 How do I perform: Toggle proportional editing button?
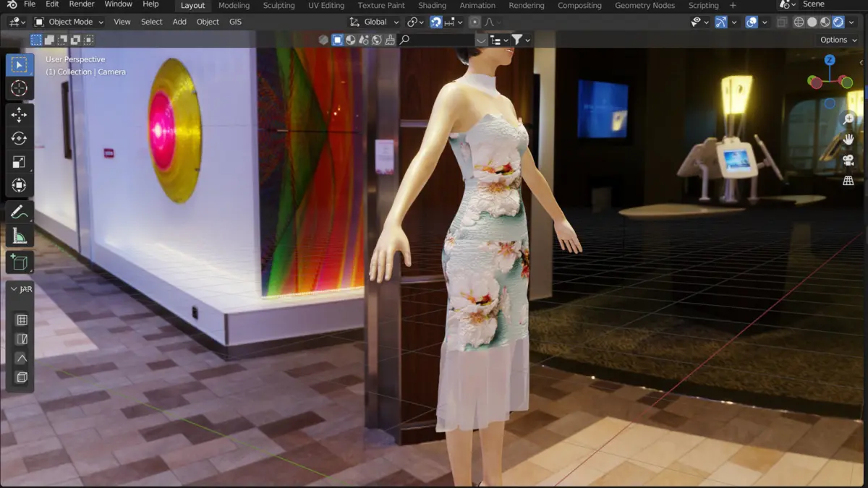(475, 22)
